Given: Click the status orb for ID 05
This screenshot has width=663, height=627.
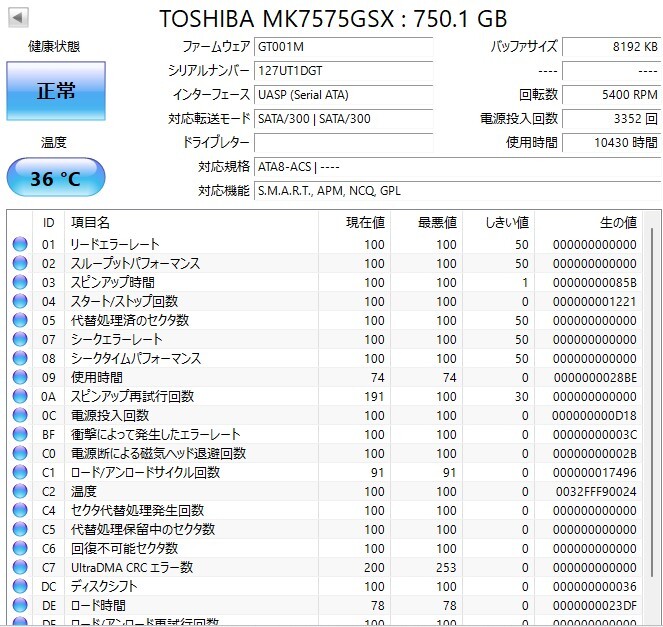Looking at the screenshot, I should pyautogui.click(x=20, y=320).
